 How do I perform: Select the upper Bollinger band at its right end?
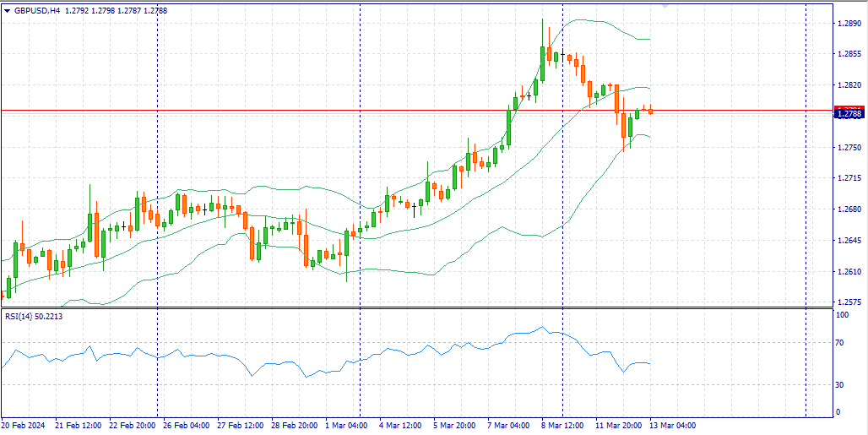648,39
